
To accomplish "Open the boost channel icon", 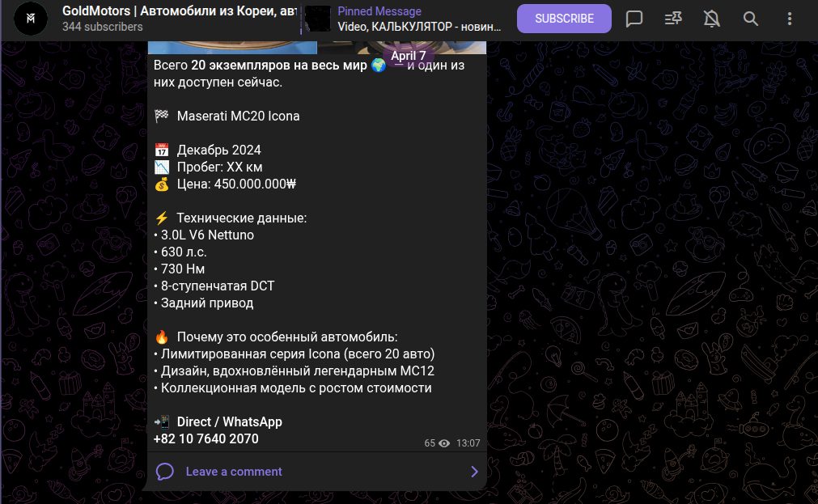I will 673,19.
